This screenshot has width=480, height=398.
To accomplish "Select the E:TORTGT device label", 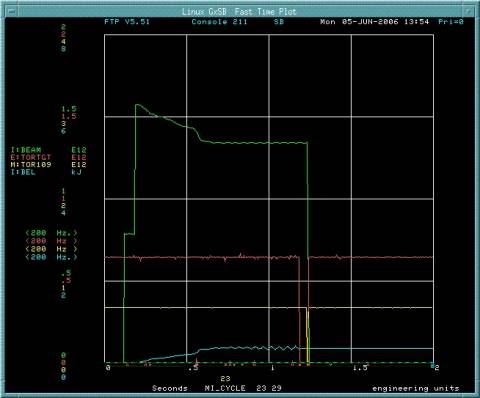I will (31, 157).
